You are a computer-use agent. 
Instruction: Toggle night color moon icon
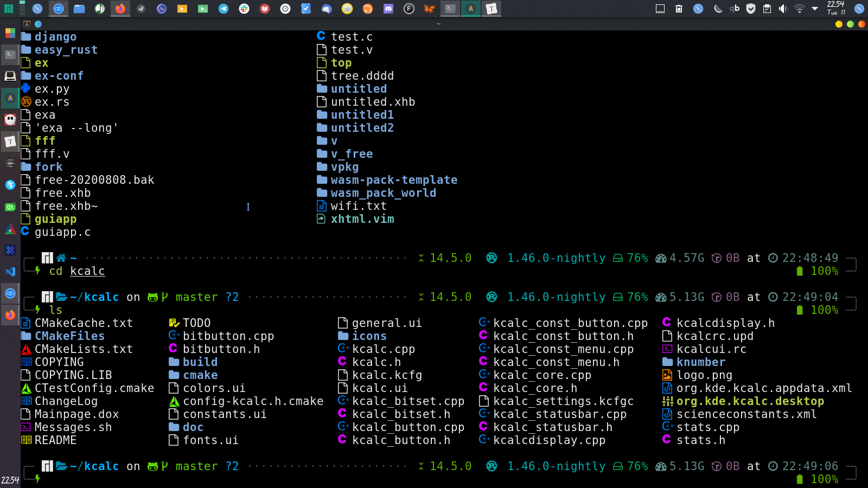point(718,9)
